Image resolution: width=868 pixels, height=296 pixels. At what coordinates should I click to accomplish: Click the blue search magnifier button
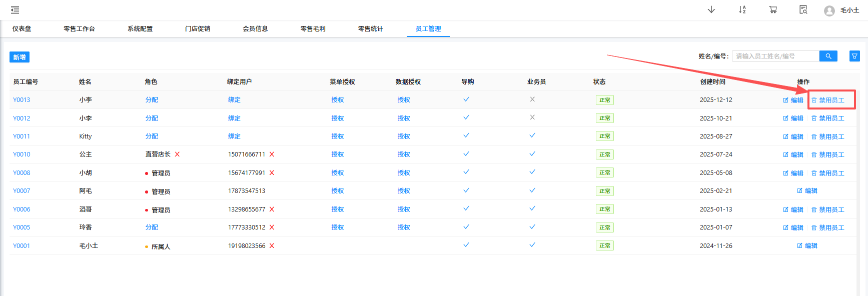pos(828,56)
